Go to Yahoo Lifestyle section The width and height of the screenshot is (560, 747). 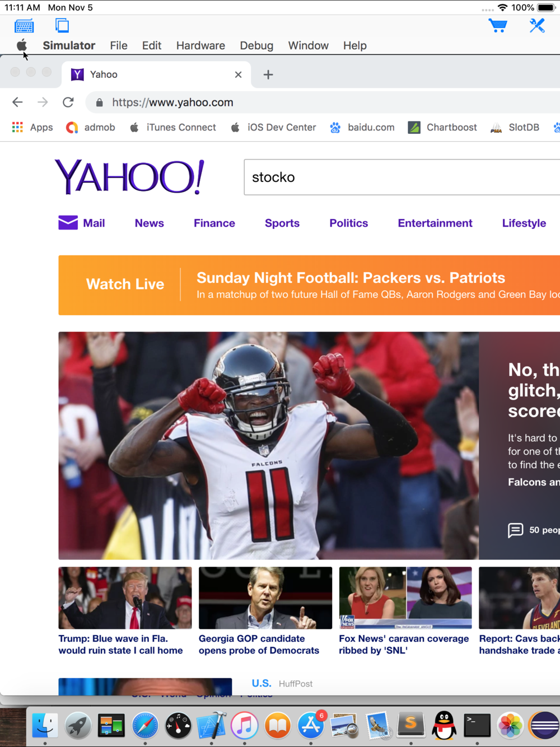point(524,223)
